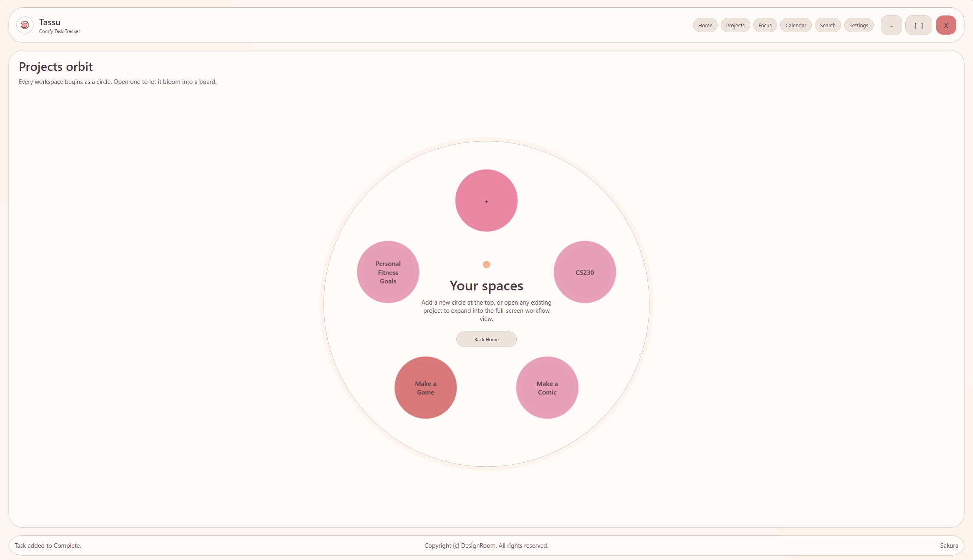
Task: Click the Projects orbit heading
Action: coord(56,67)
